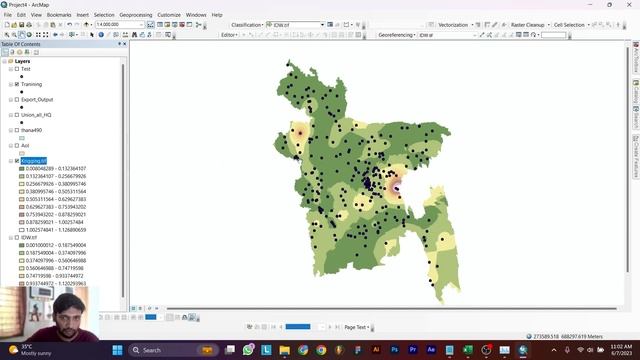The image size is (640, 360).
Task: Click the Page Text button
Action: click(356, 327)
